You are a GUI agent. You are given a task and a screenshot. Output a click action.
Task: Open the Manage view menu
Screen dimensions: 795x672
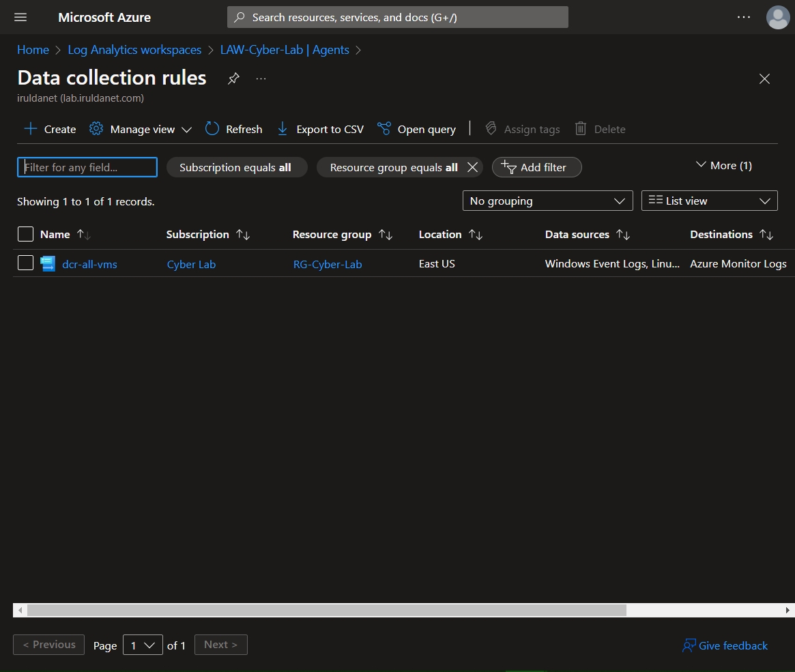pyautogui.click(x=141, y=129)
